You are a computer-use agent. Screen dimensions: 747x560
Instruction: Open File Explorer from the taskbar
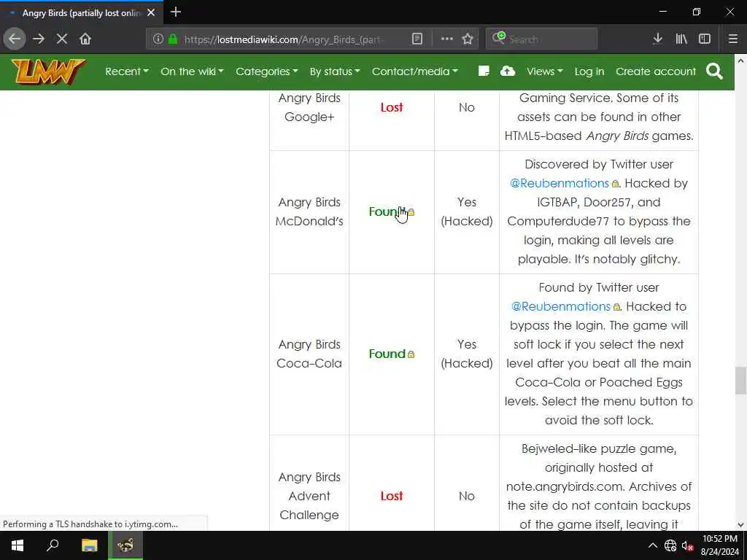pyautogui.click(x=89, y=545)
